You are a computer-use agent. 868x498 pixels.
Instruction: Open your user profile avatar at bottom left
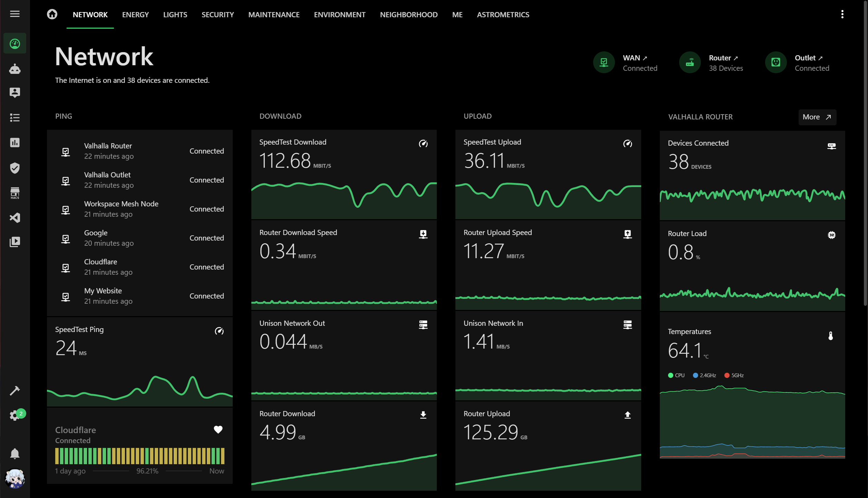point(15,478)
